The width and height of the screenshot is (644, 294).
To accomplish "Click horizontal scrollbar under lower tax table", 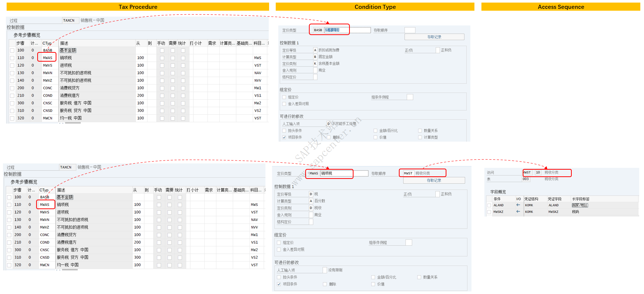I will coord(70,270).
